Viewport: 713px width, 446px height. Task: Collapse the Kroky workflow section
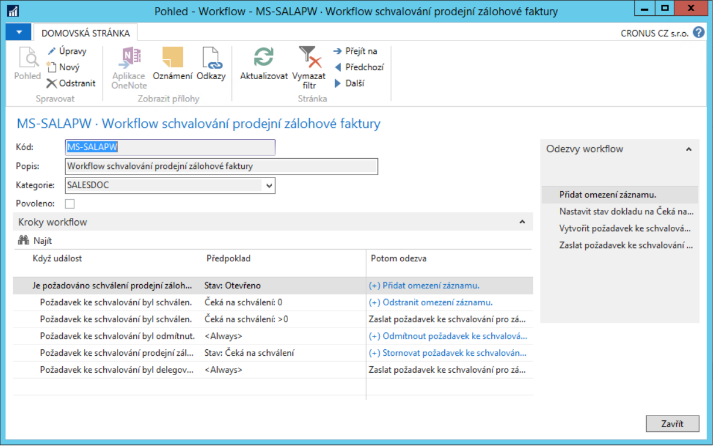click(x=522, y=222)
